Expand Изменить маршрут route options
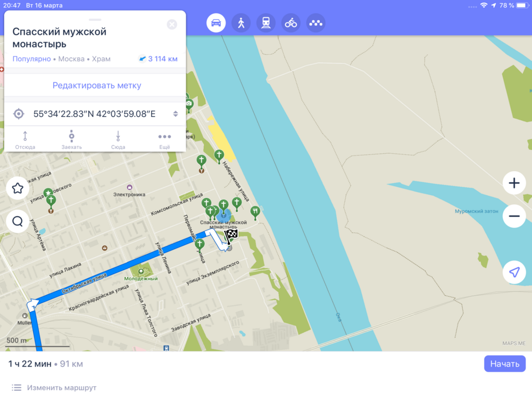This screenshot has width=532, height=399. coord(61,388)
